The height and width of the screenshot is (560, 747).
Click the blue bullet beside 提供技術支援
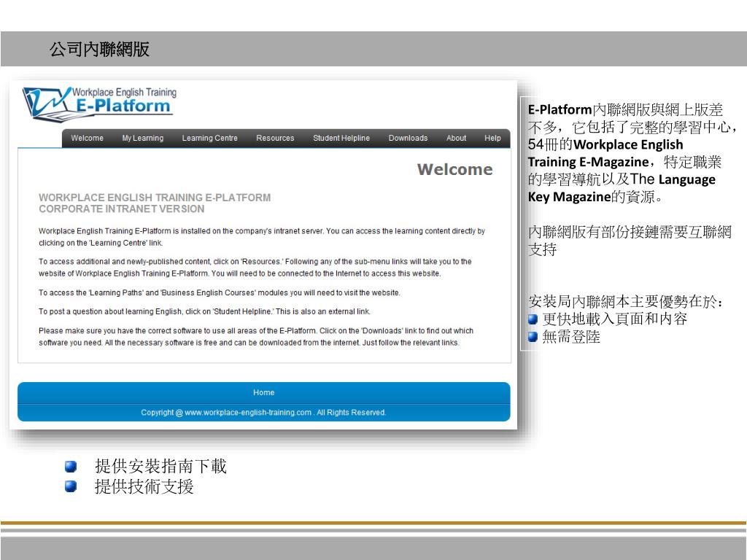pos(71,486)
